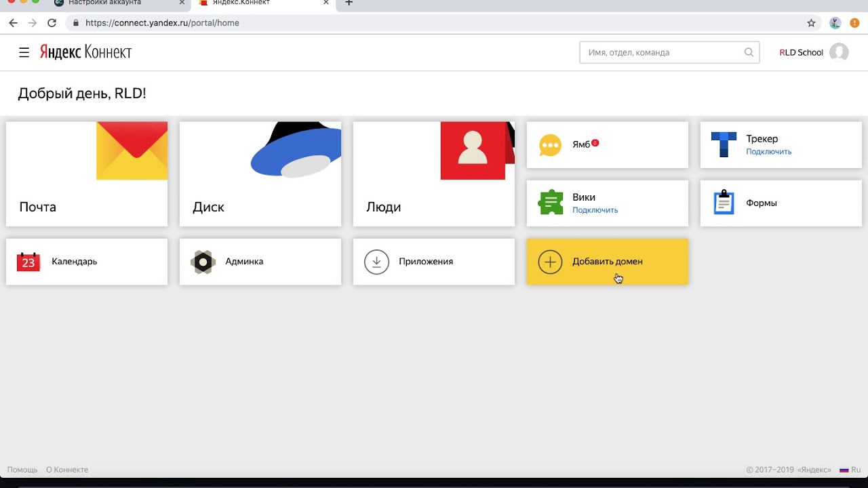Focus the Имя, отдел, команда search field
Viewport: 868px width, 488px height.
669,52
